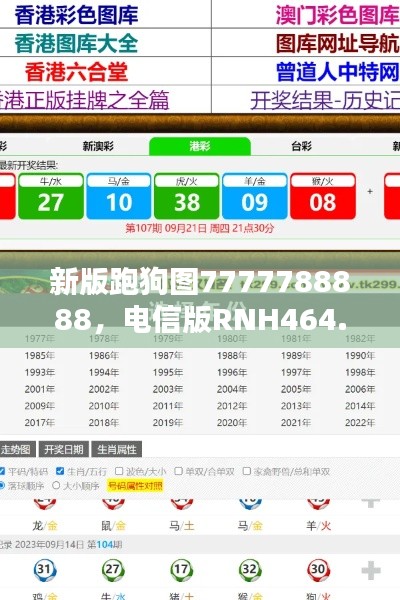This screenshot has height=600, width=400.
Task: Open the 台彩 tab
Action: coord(301,146)
